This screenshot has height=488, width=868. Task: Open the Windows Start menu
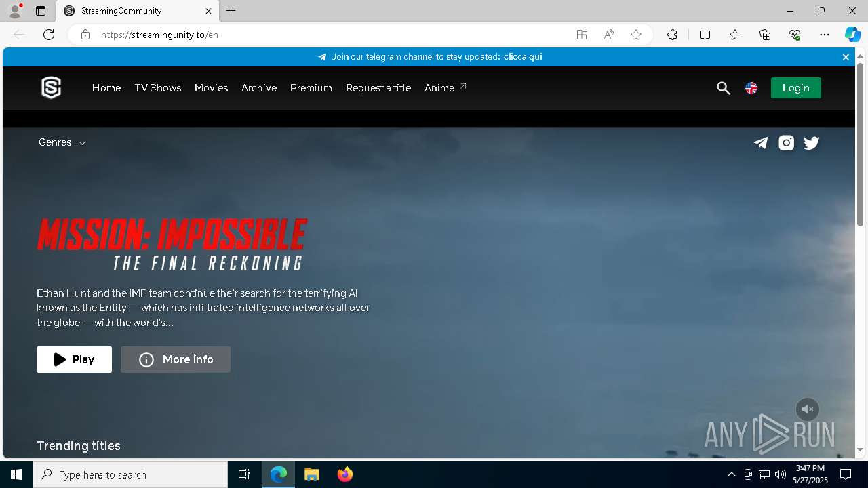click(x=16, y=474)
